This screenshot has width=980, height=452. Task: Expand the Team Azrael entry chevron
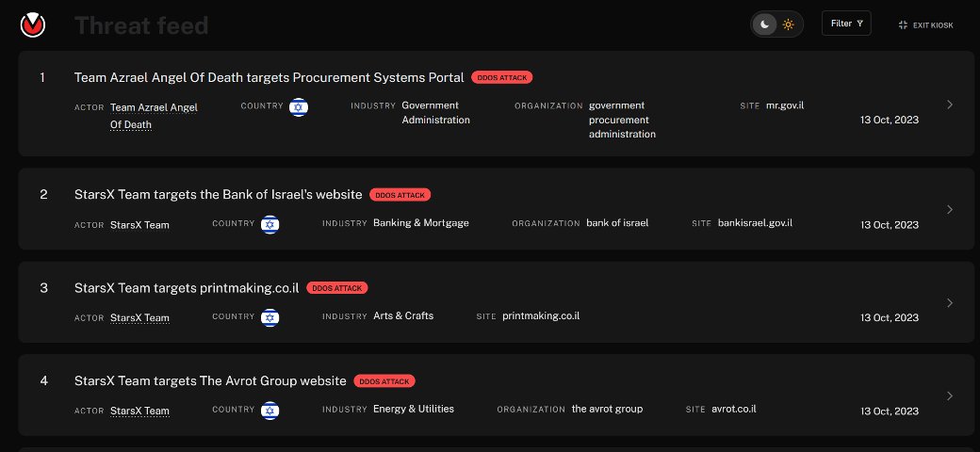point(950,105)
